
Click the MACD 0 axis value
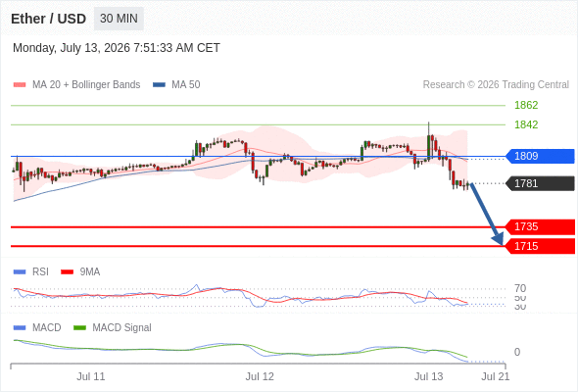tap(517, 352)
